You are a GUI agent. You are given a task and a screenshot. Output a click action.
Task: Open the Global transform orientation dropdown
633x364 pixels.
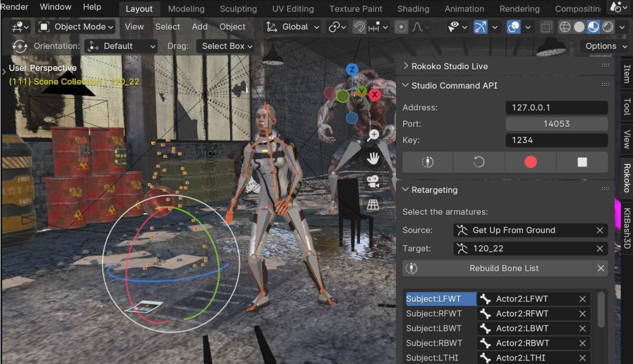pos(293,27)
